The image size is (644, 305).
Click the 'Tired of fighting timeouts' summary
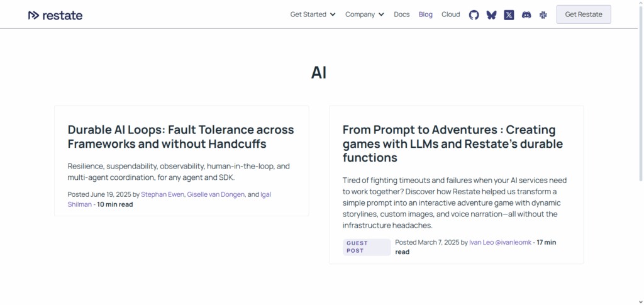[x=455, y=202]
